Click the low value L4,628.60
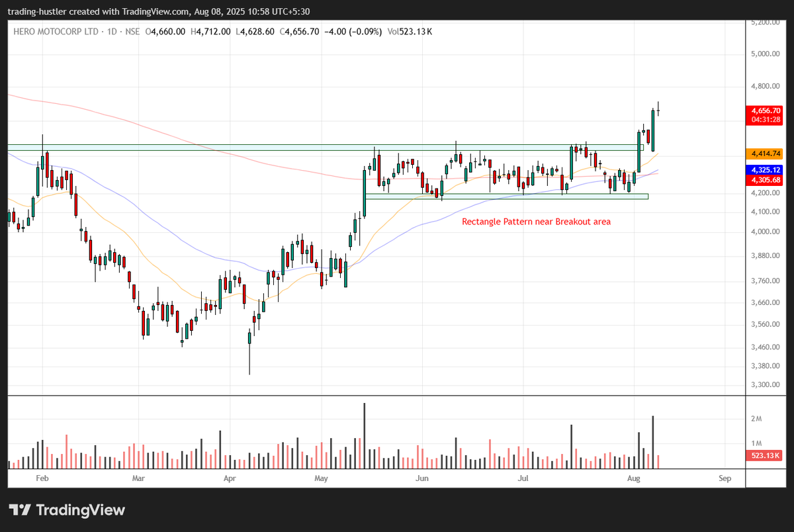 tap(255, 31)
